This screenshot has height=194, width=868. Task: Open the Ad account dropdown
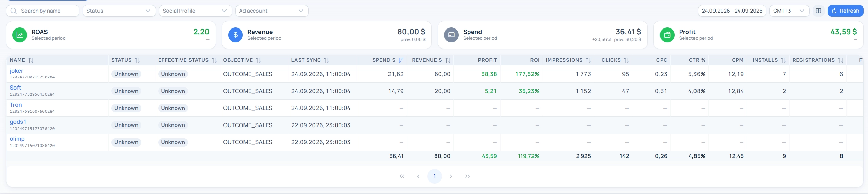[272, 11]
